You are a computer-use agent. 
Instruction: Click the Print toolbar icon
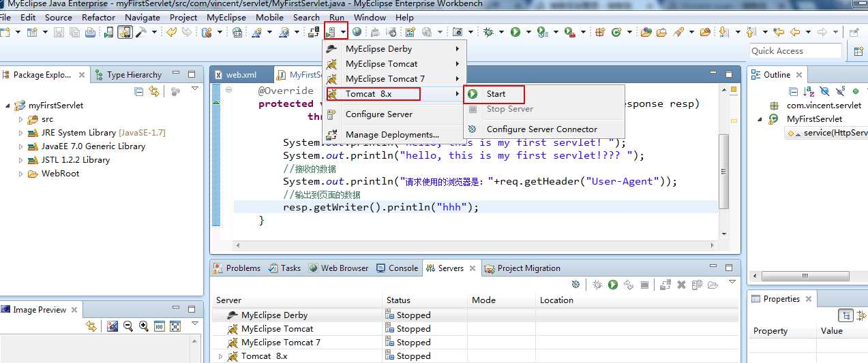click(90, 32)
